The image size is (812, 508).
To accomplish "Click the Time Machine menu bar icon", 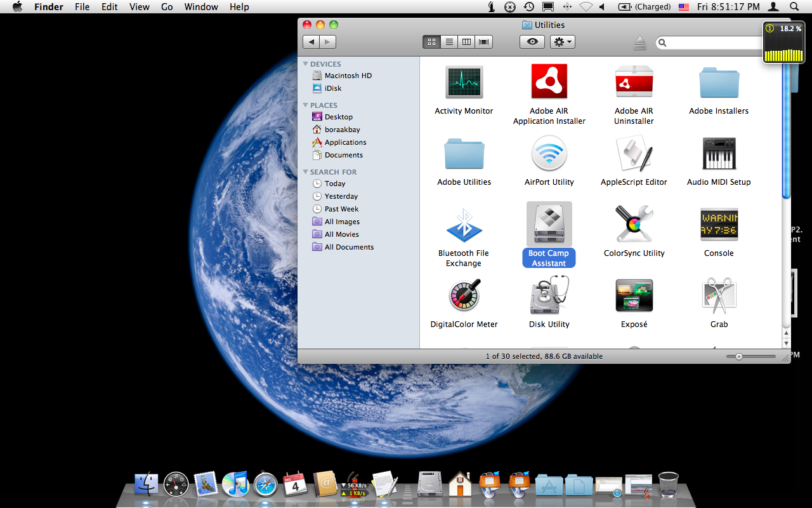I will [x=528, y=6].
